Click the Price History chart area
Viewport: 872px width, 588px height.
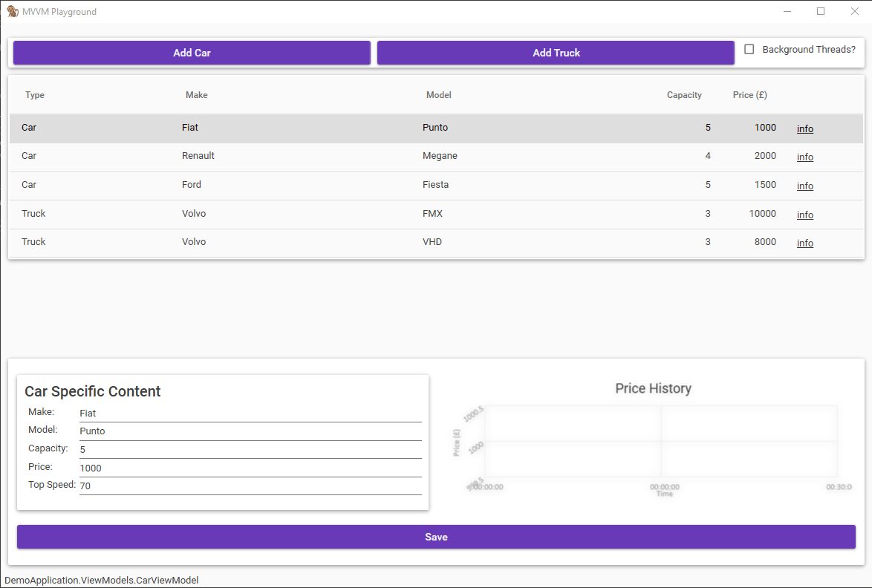pos(654,442)
